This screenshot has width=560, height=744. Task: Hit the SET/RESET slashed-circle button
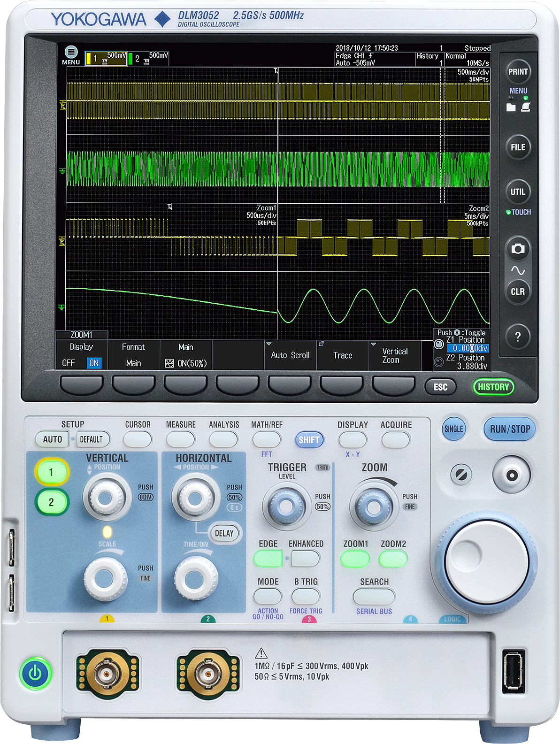461,474
